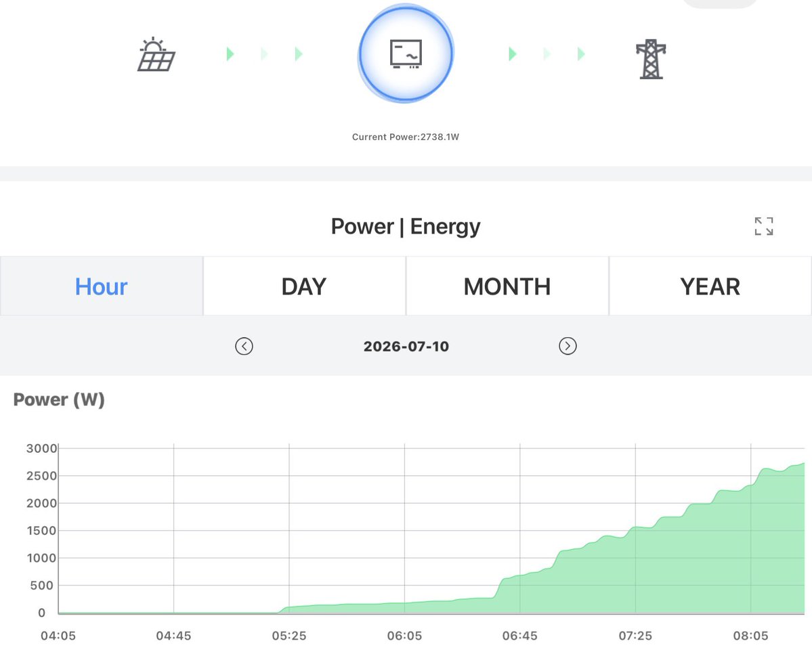
Task: Click the 500 y-axis value
Action: coord(41,586)
